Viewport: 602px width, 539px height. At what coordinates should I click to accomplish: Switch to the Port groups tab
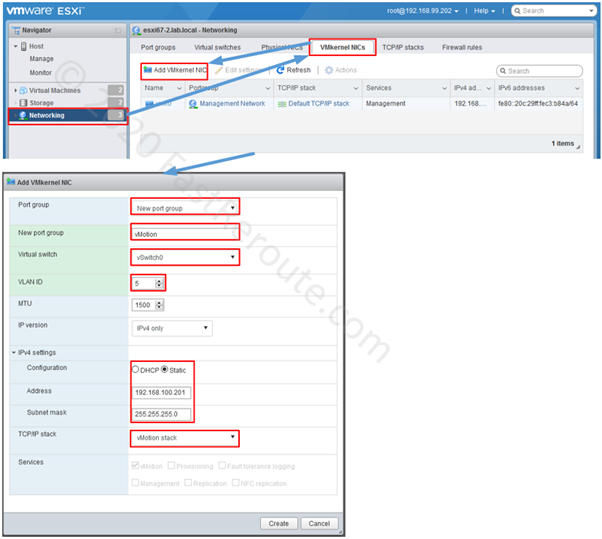158,48
